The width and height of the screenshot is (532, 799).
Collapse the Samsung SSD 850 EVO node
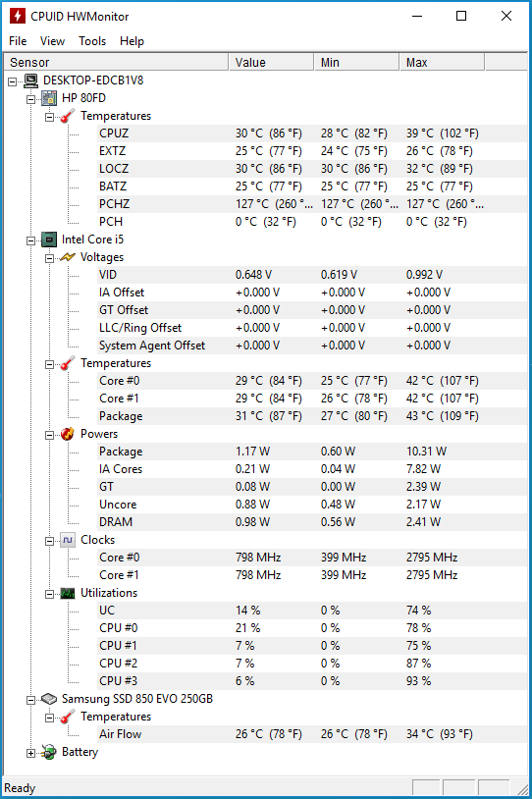point(31,700)
